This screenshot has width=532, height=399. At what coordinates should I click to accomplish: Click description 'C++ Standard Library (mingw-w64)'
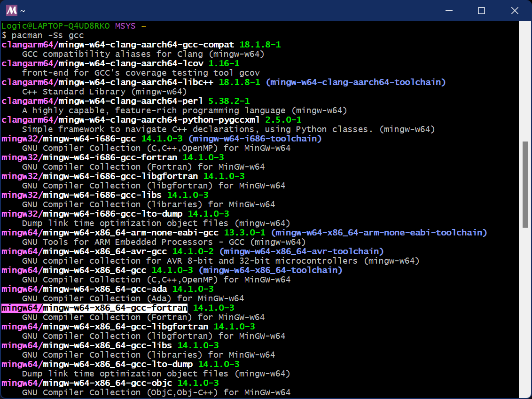[x=104, y=92]
